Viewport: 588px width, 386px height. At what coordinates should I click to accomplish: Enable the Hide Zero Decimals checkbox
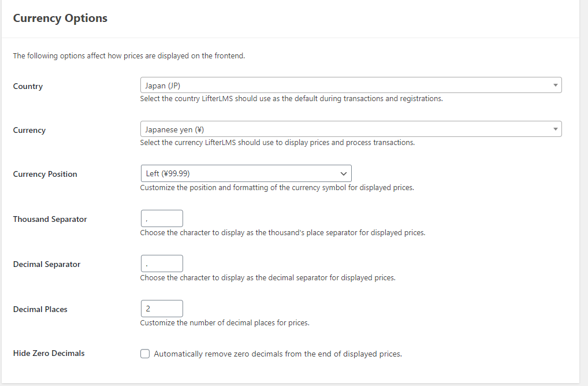point(145,354)
